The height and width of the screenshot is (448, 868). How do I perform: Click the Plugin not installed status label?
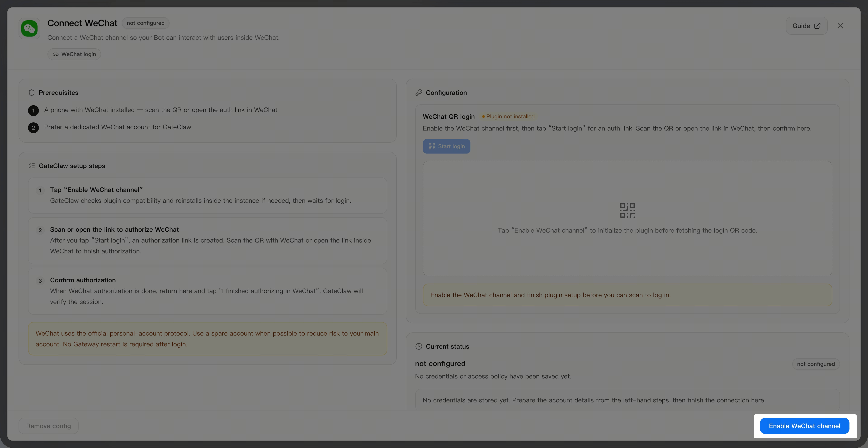(x=508, y=117)
